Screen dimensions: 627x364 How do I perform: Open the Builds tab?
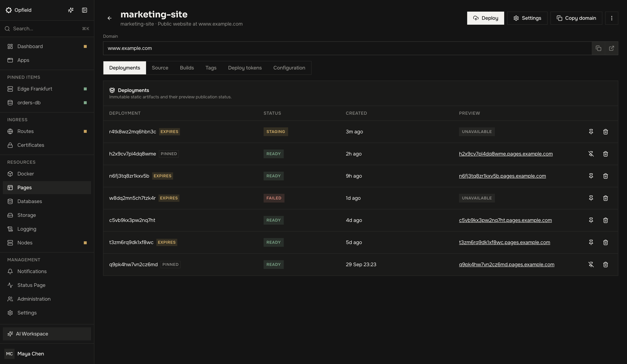click(x=187, y=68)
